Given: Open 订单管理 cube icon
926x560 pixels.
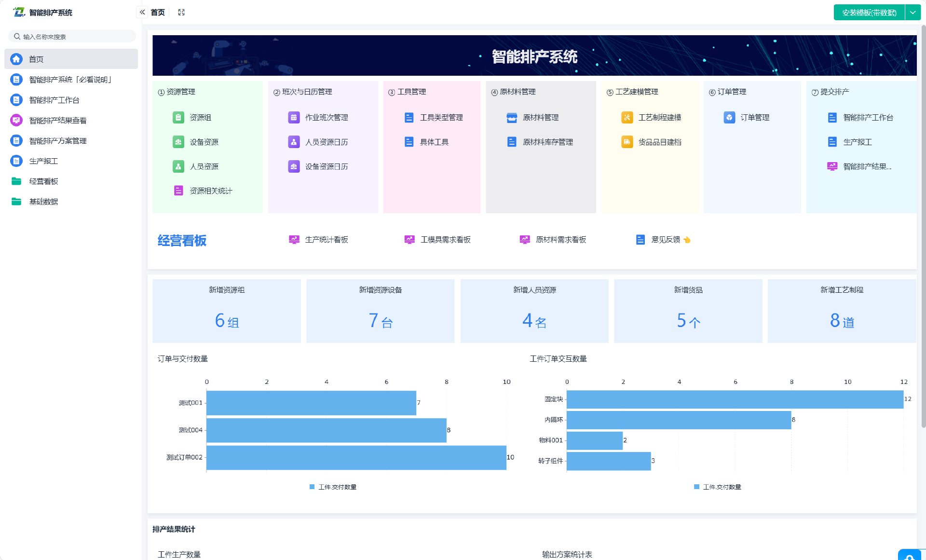Looking at the screenshot, I should [x=729, y=117].
